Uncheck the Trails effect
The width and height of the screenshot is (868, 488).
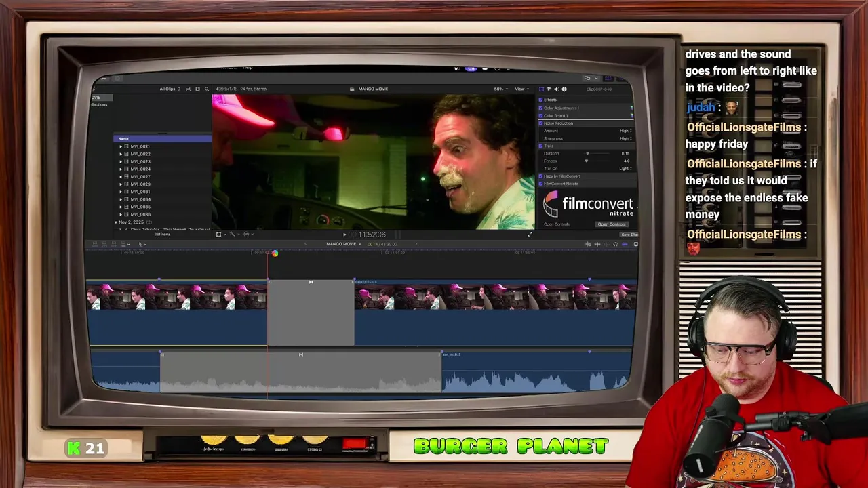pos(541,146)
